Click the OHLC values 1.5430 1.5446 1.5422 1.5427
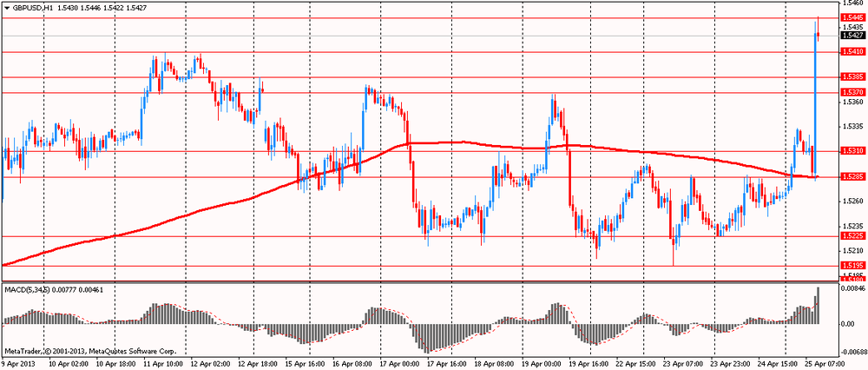This screenshot has width=868, height=370. [102, 9]
